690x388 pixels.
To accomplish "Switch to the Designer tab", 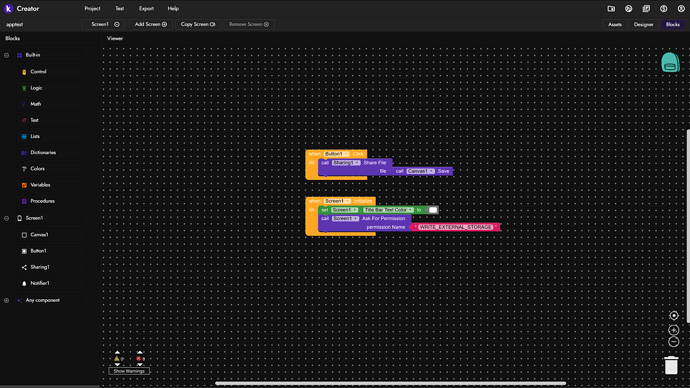I will 643,24.
